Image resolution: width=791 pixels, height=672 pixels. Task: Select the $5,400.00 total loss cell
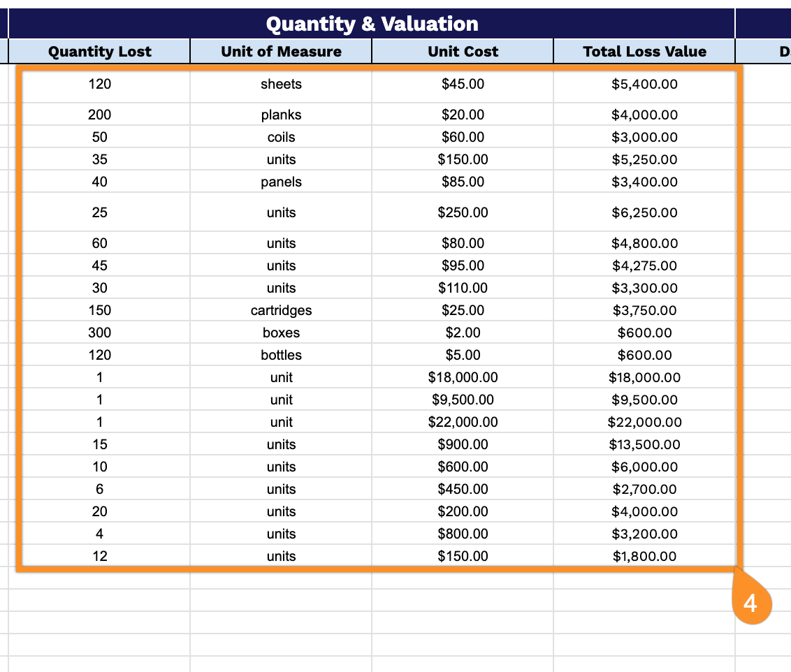644,85
